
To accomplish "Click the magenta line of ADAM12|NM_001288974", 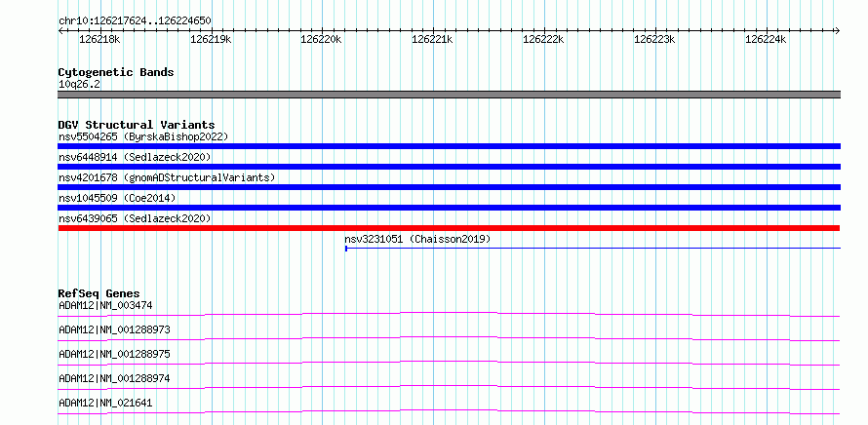I will click(x=449, y=387).
